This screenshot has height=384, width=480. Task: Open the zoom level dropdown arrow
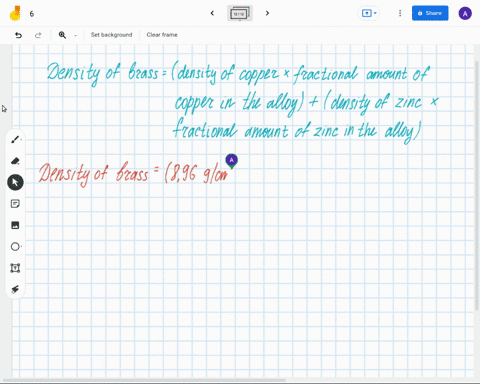tap(75, 35)
